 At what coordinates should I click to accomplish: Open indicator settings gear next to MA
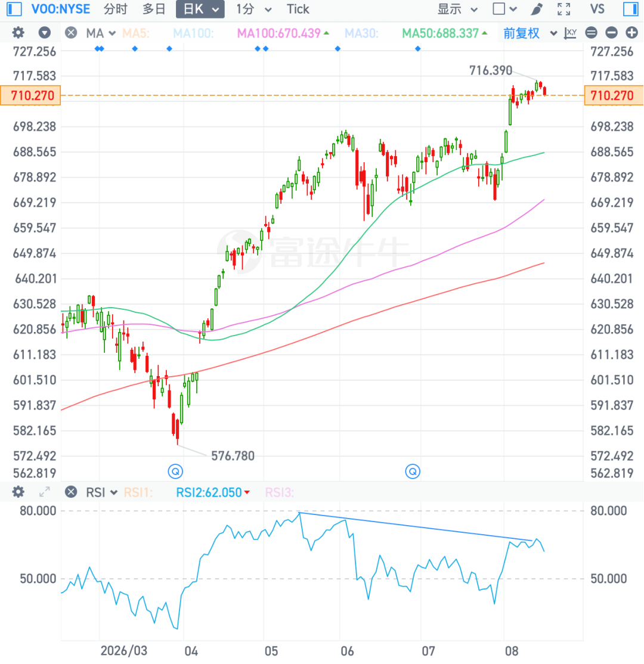tap(18, 33)
